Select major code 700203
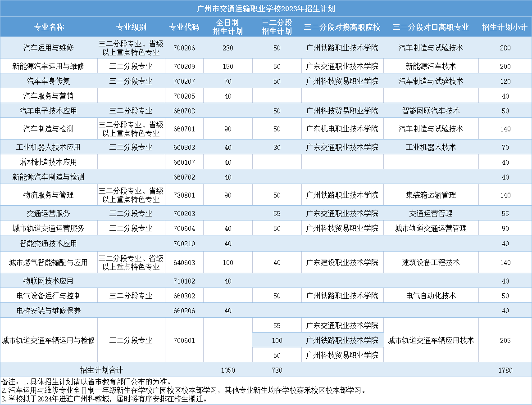The width and height of the screenshot is (532, 405). click(184, 213)
